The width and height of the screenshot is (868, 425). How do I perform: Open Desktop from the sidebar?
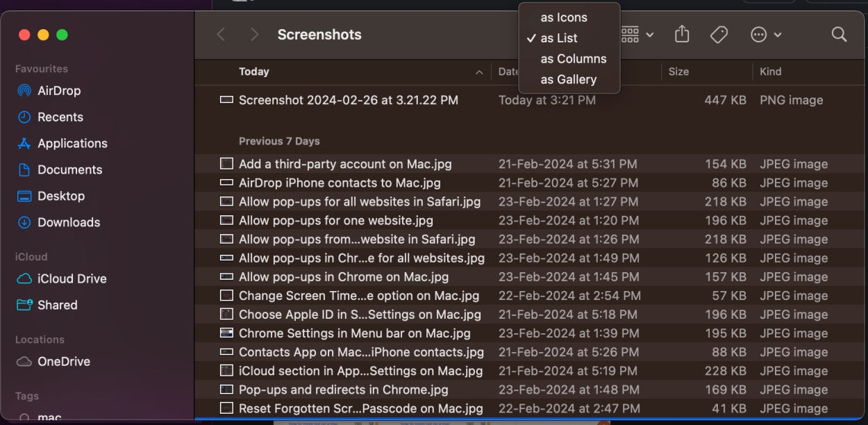[62, 196]
